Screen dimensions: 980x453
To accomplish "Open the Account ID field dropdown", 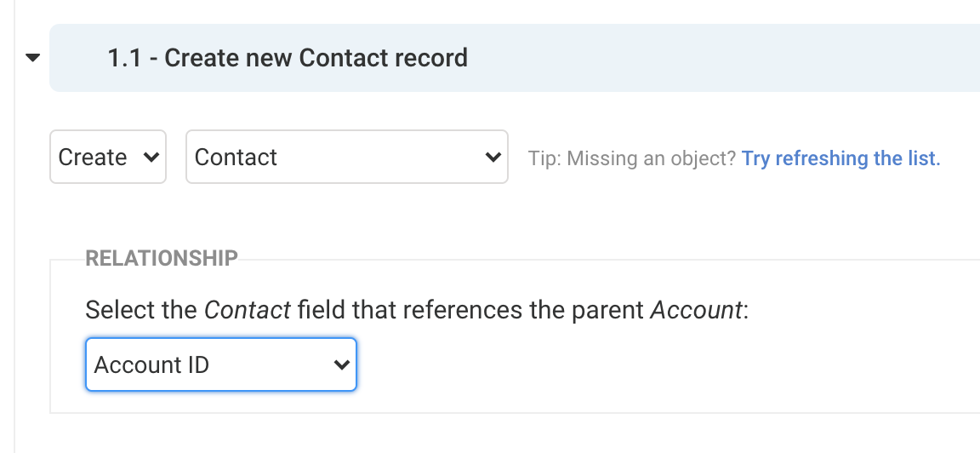I will coord(220,365).
